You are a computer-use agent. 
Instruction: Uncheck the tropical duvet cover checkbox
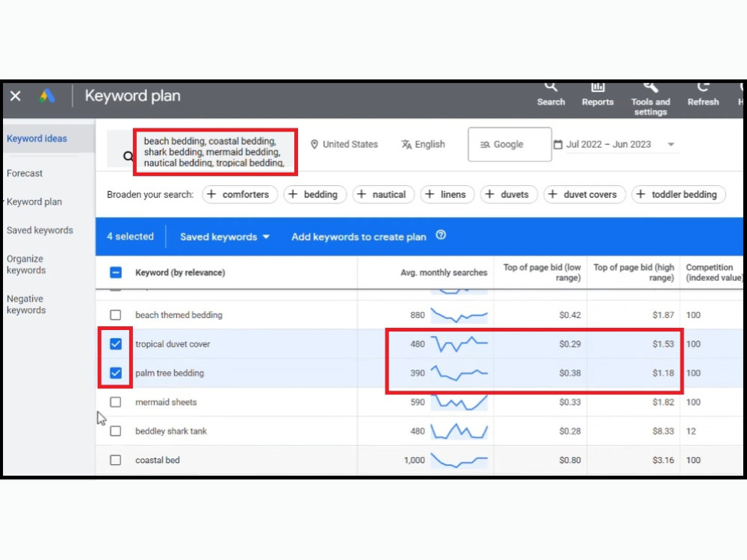pyautogui.click(x=115, y=343)
